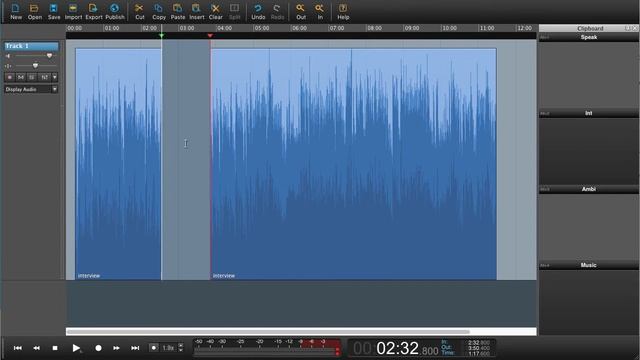Toggle the loop button beside playback speed
640x360 pixels.
point(153,348)
